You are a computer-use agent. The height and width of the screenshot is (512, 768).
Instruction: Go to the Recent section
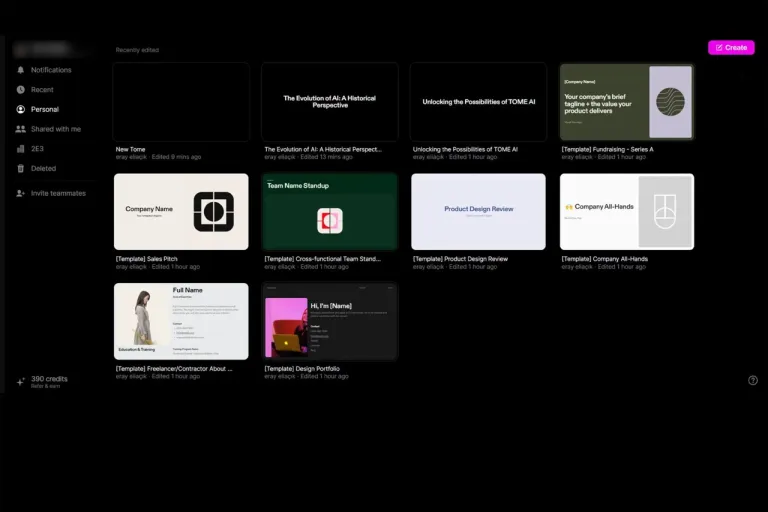coord(42,90)
